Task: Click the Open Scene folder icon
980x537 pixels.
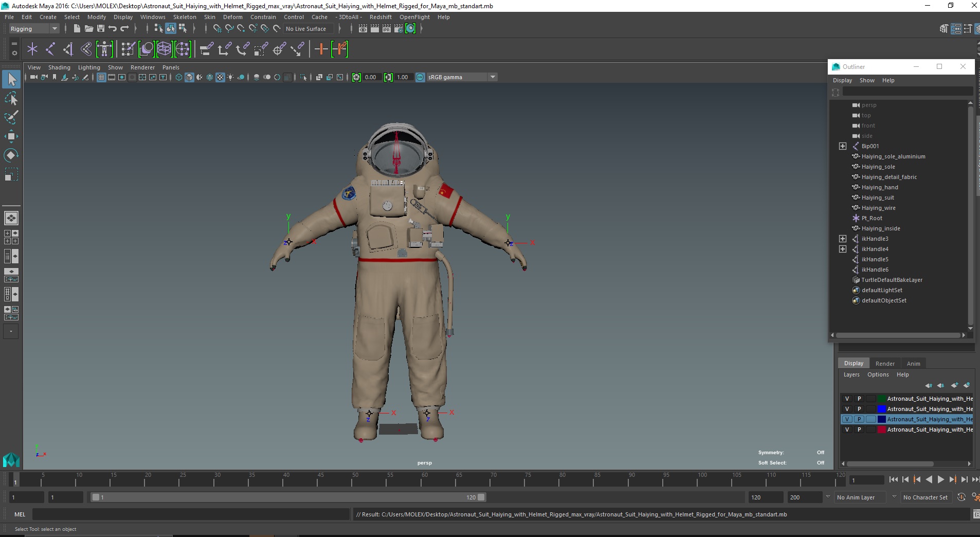Action: tap(88, 29)
